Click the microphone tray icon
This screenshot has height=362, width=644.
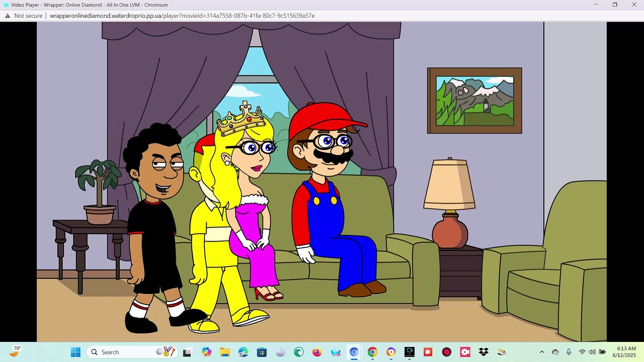tap(569, 352)
